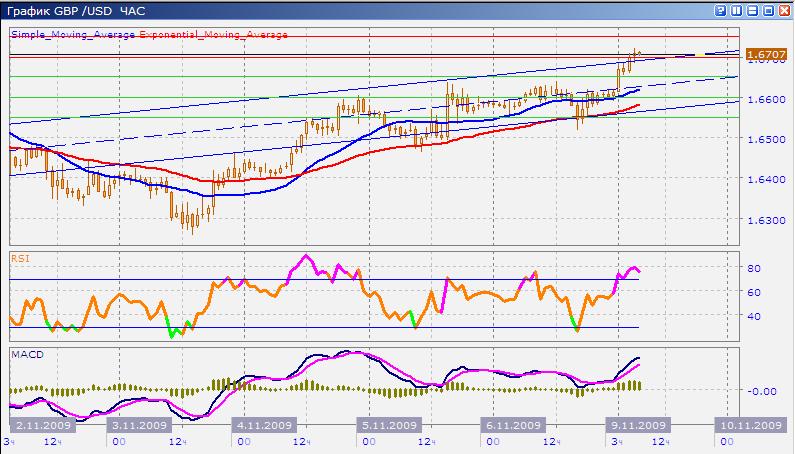Minimize the GBP/USD chart window

[753, 10]
